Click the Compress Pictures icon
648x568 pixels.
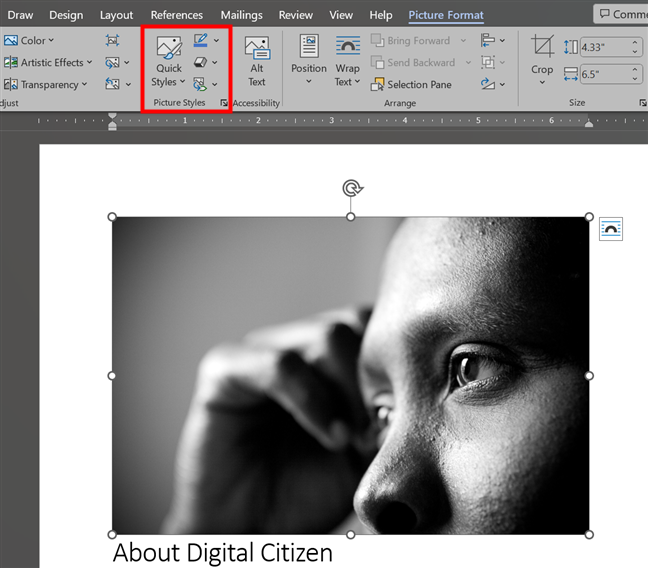pyautogui.click(x=112, y=41)
